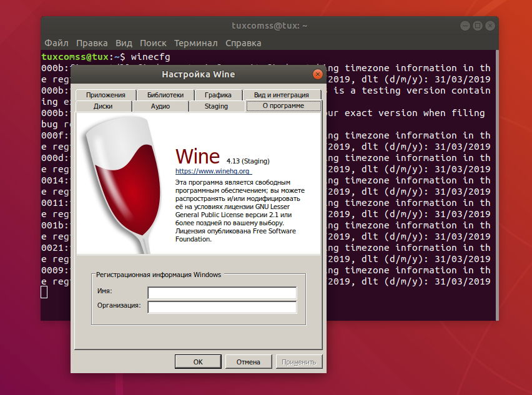This screenshot has width=532, height=395.
Task: Confirm with the OK button
Action: click(x=198, y=362)
